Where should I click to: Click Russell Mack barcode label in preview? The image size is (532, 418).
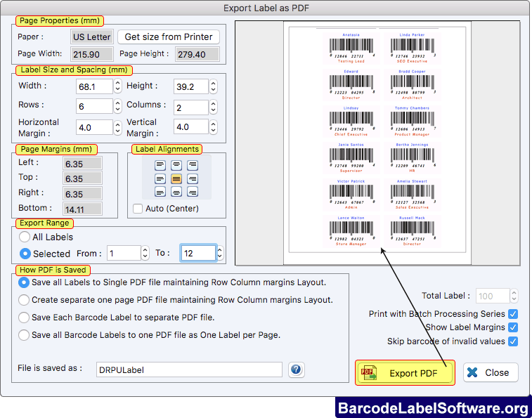click(x=413, y=231)
